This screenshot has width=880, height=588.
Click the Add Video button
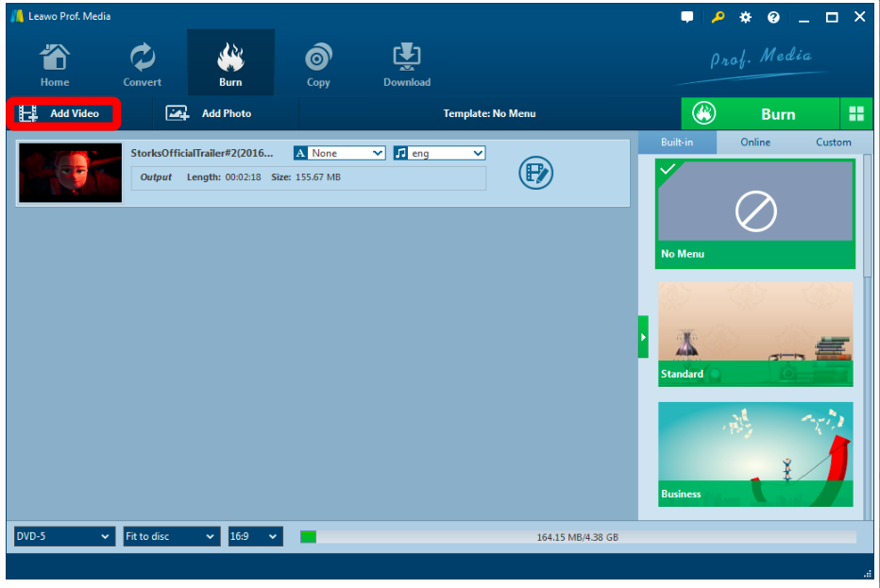pyautogui.click(x=63, y=113)
